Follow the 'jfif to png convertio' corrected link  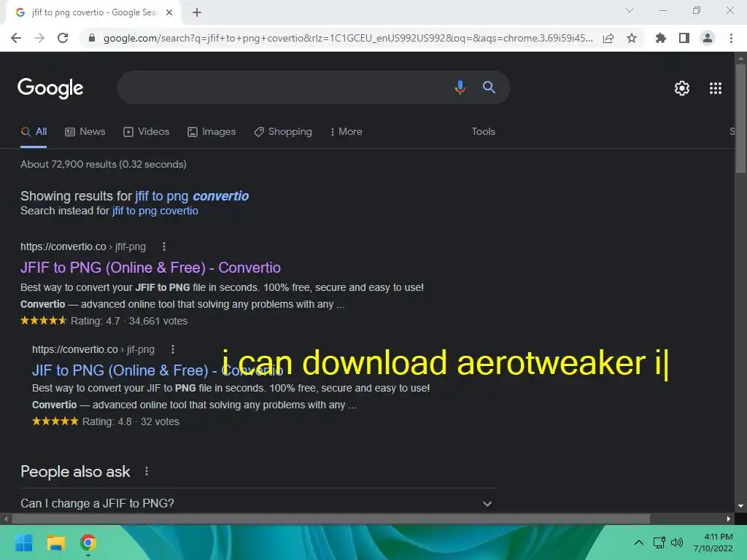[x=192, y=196]
